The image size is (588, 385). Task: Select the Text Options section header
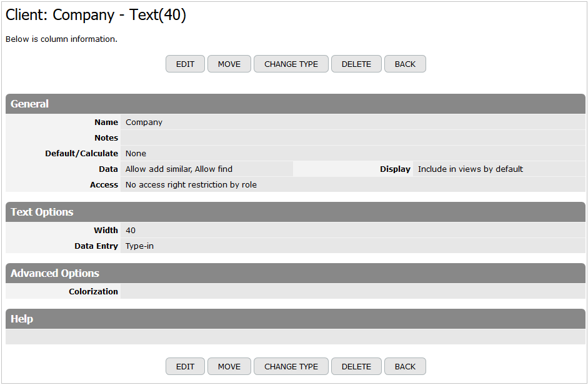click(296, 212)
